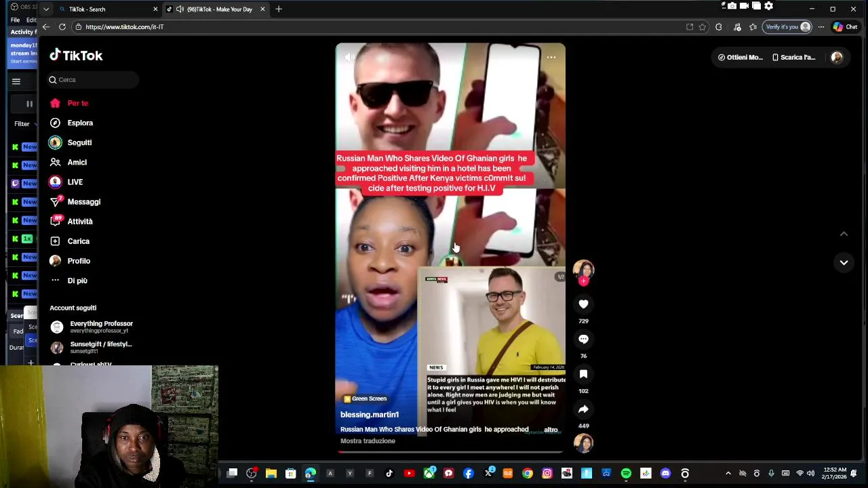Open browser Settings and more menu

(821, 27)
